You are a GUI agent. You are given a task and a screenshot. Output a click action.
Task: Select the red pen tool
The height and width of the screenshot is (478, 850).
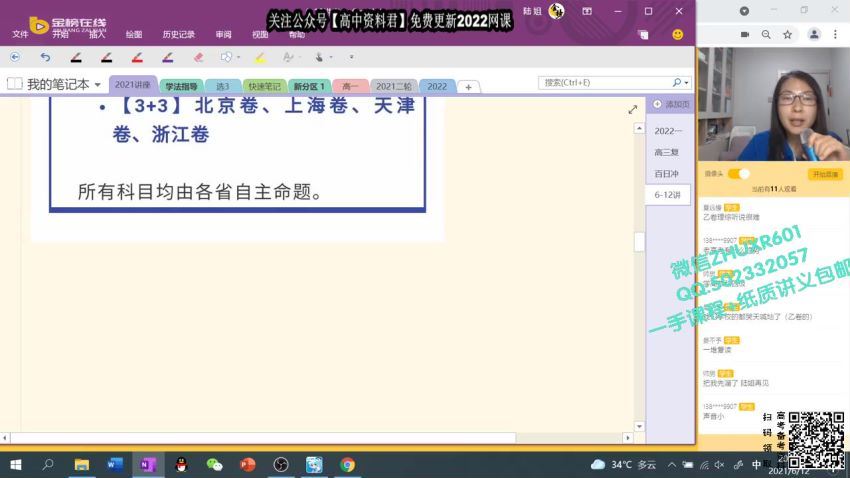click(x=137, y=57)
